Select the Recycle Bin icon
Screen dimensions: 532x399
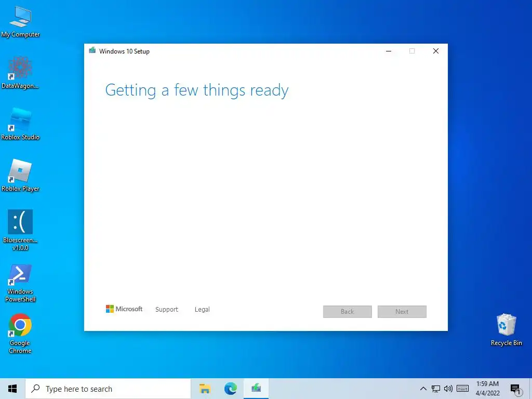click(506, 330)
